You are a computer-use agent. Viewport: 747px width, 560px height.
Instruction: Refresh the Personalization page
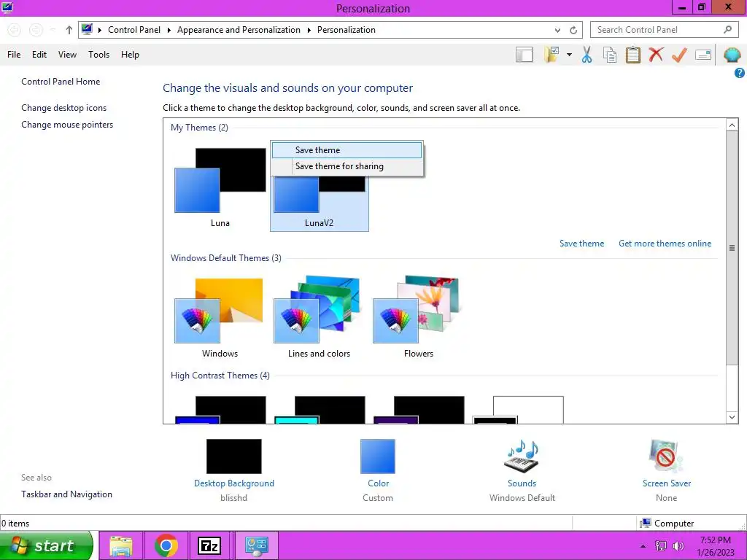(573, 30)
